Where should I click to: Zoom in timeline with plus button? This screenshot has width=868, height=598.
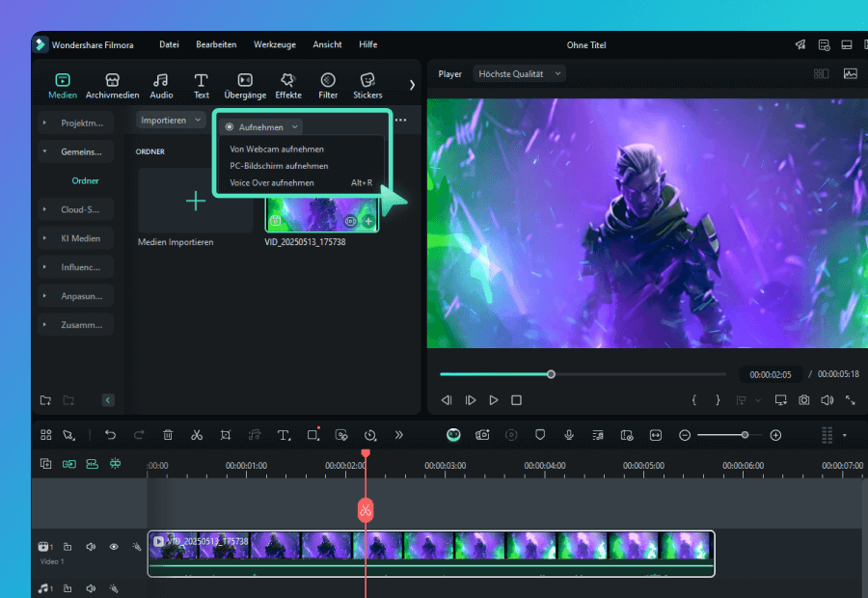tap(775, 435)
